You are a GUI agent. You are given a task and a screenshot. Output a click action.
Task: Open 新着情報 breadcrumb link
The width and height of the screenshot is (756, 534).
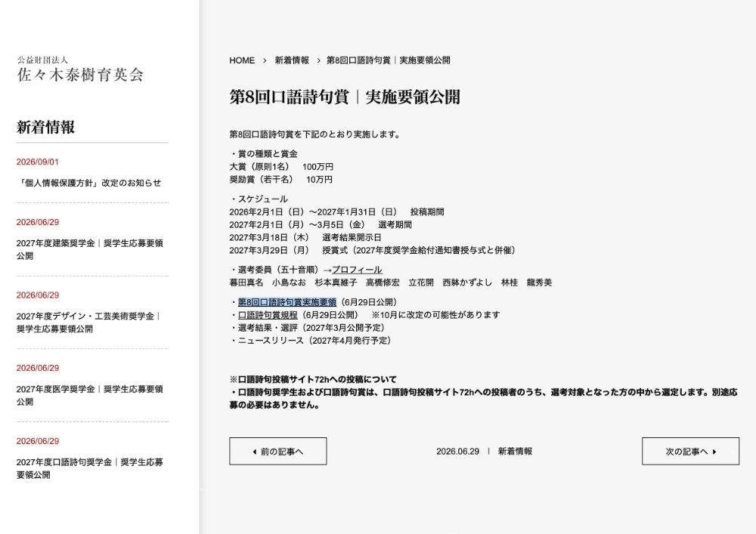292,60
